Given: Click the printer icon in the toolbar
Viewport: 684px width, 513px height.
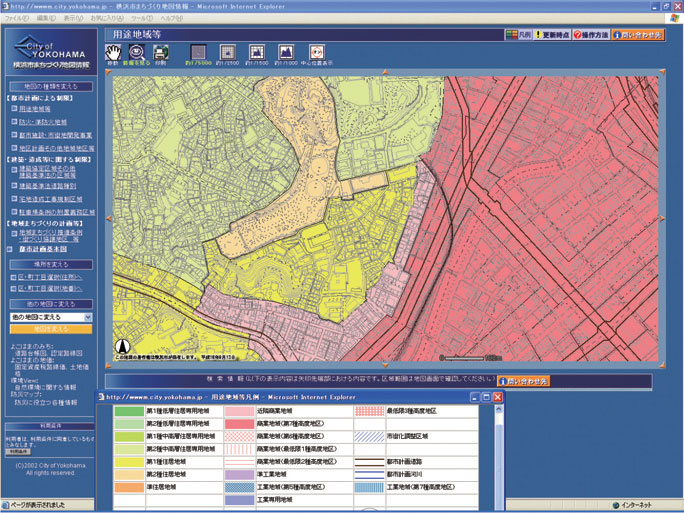Looking at the screenshot, I should click(x=161, y=51).
